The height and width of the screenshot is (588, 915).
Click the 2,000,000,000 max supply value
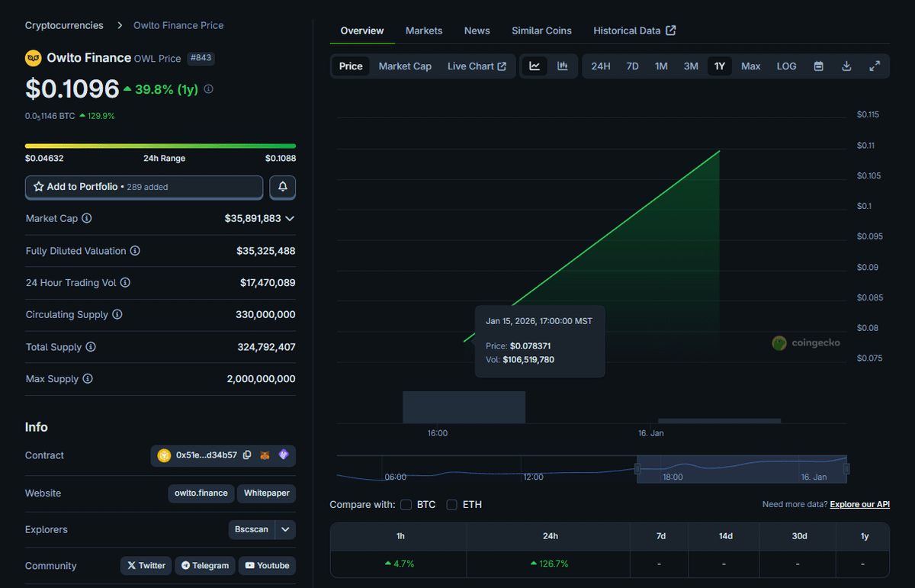coord(261,379)
